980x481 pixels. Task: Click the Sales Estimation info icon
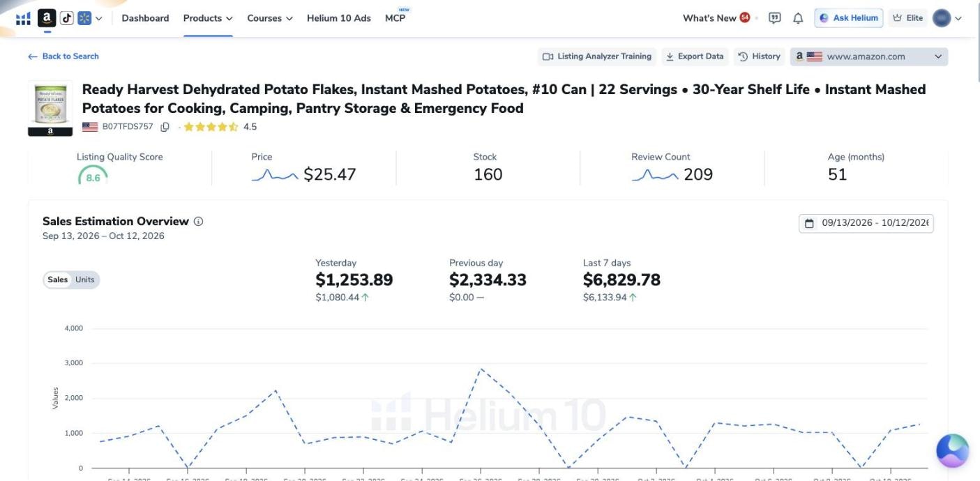click(198, 222)
